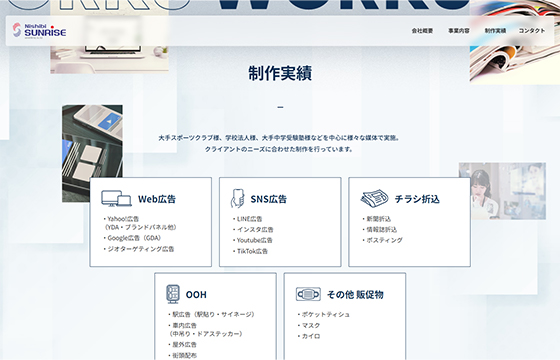Click the Nishibi SUNRISE logo
Screen dimensions: 560x360
[x=39, y=31]
